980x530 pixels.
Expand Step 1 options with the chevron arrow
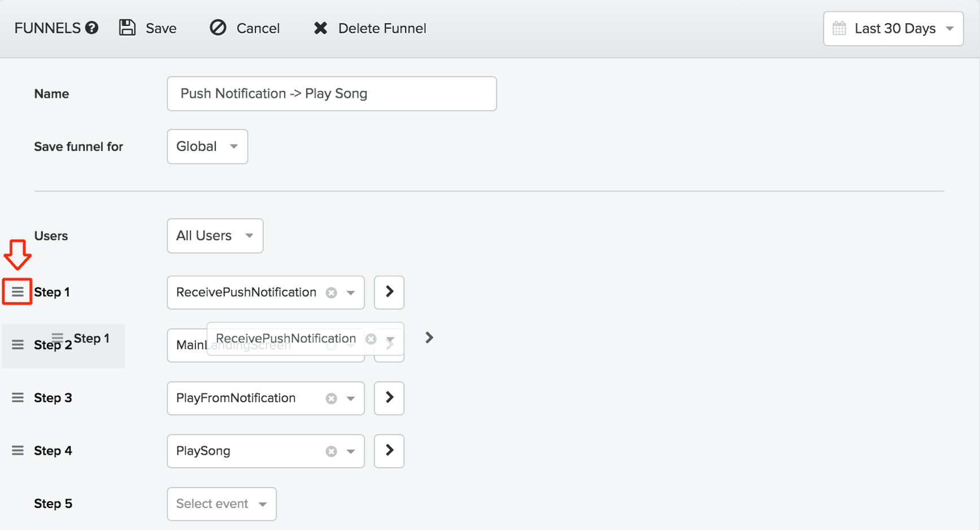coord(389,292)
